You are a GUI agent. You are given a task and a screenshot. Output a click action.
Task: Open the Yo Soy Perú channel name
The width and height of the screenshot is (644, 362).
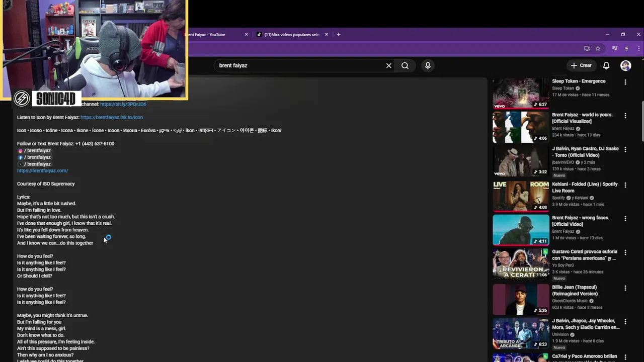pyautogui.click(x=562, y=265)
